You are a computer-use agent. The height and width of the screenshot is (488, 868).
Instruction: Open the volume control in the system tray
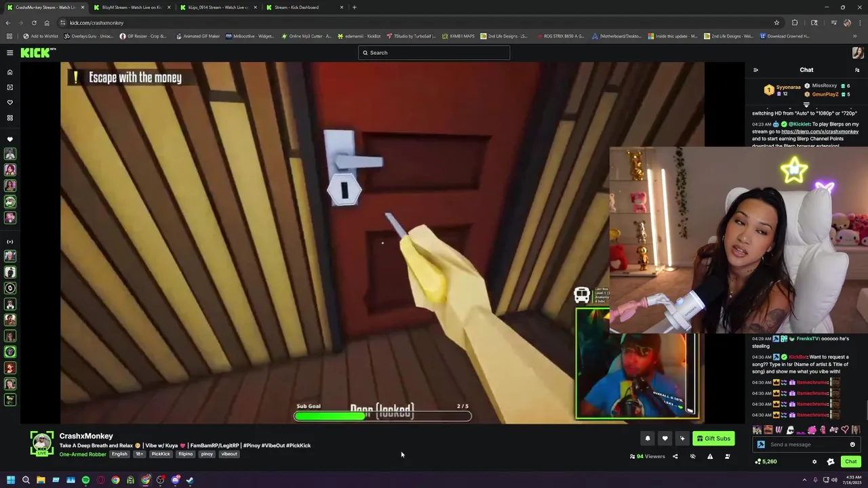(x=833, y=480)
